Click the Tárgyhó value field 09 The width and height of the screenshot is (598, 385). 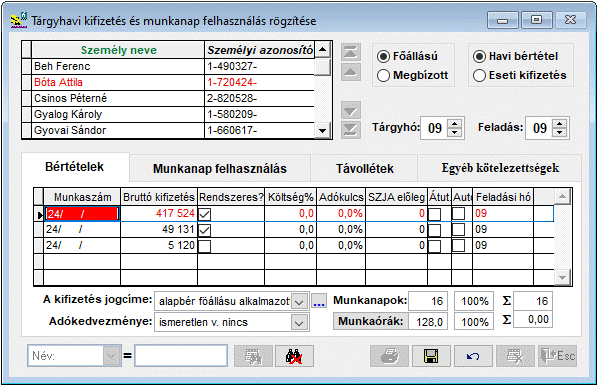435,128
